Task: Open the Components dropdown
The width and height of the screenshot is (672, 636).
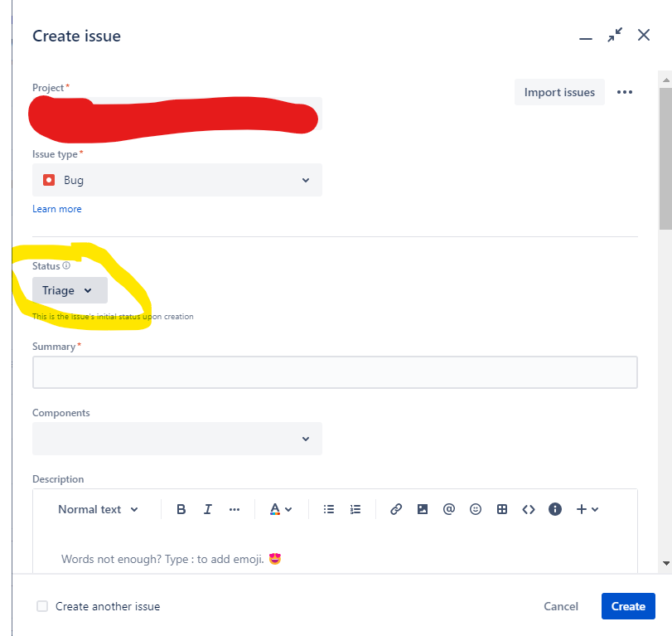Action: [x=177, y=439]
